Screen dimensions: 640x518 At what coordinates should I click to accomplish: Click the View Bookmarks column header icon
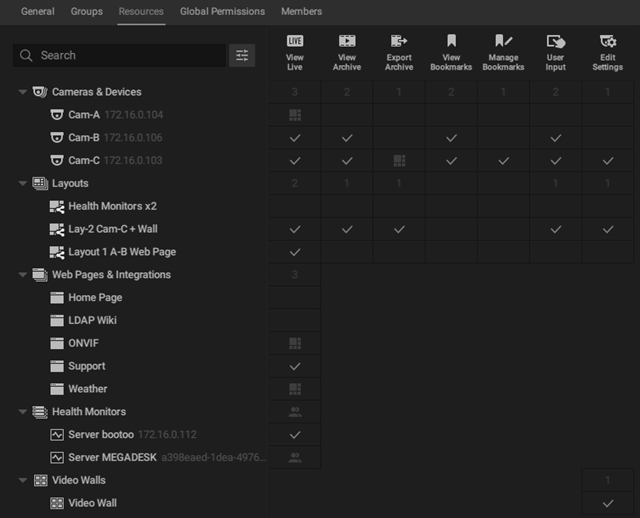click(451, 41)
